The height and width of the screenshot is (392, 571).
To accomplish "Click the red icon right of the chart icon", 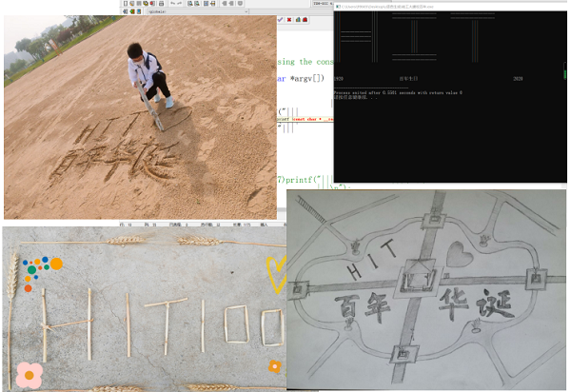I will click(x=305, y=20).
